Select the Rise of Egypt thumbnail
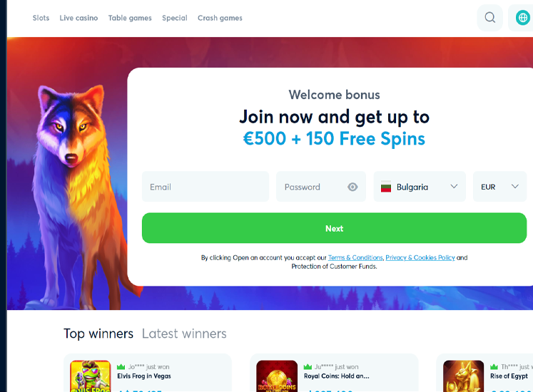Viewport: 533px width, 392px height. click(463, 376)
